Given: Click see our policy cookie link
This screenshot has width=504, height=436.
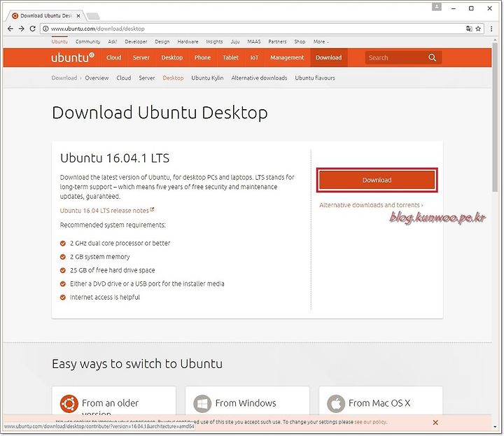Looking at the screenshot, I should point(370,422).
